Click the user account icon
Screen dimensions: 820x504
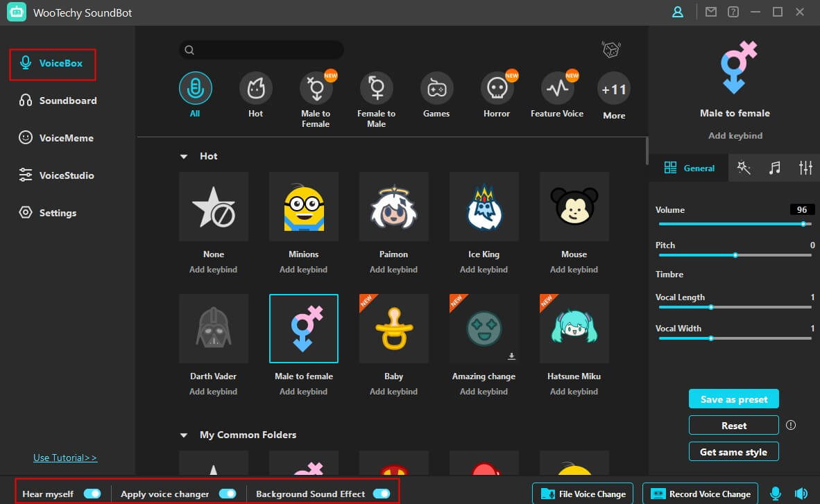coord(677,12)
